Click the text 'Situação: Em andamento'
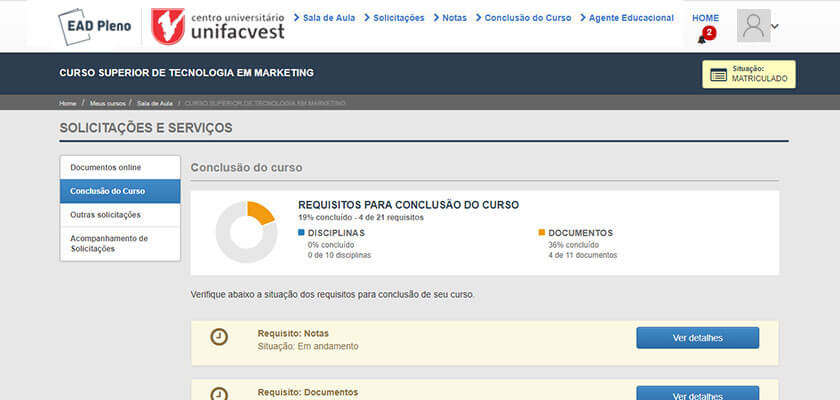Screen dimensions: 840x400 (x=308, y=346)
